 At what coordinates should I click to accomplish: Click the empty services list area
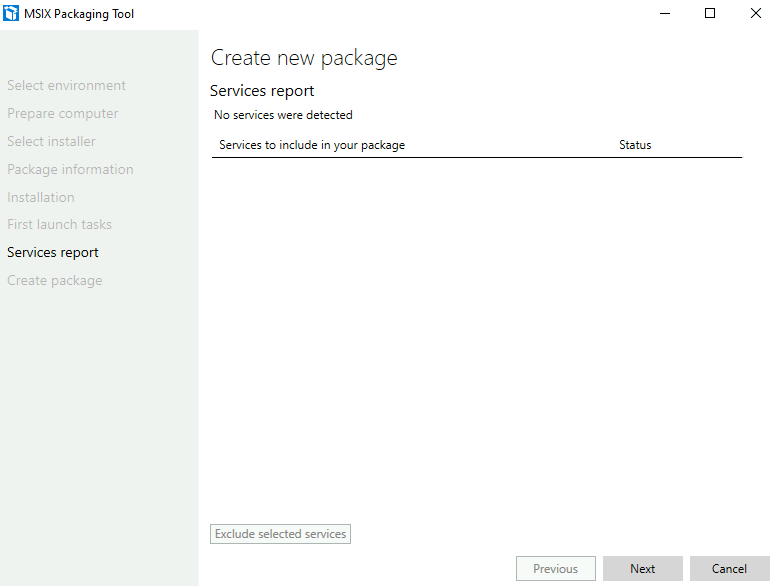[x=477, y=336]
